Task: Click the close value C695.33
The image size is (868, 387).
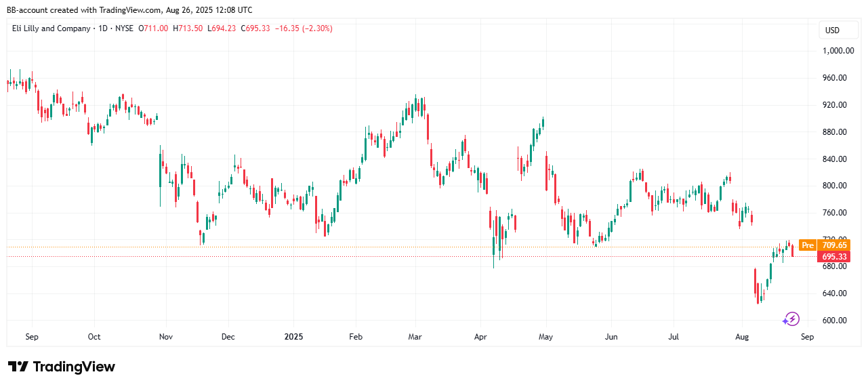Action: (255, 28)
